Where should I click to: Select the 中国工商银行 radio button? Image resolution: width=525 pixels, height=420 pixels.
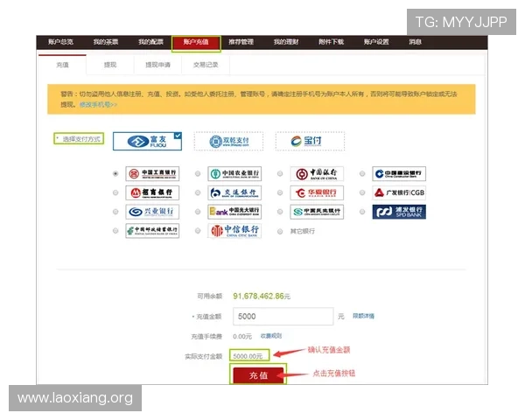point(115,173)
